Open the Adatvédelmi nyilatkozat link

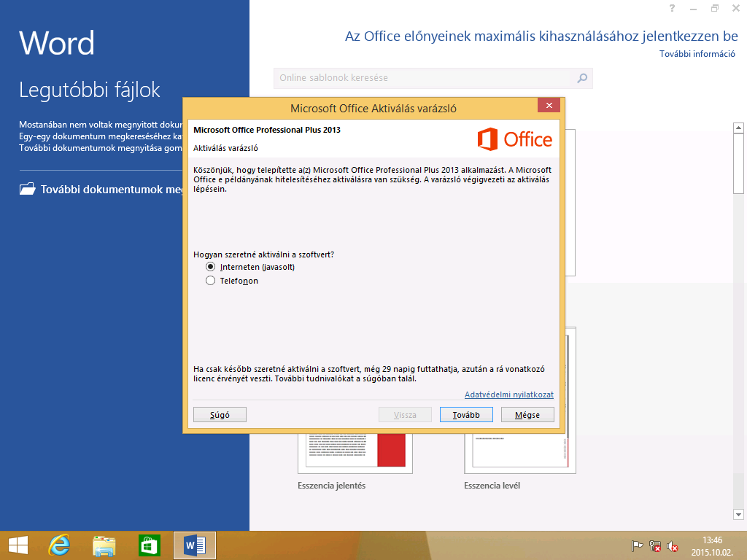click(508, 394)
